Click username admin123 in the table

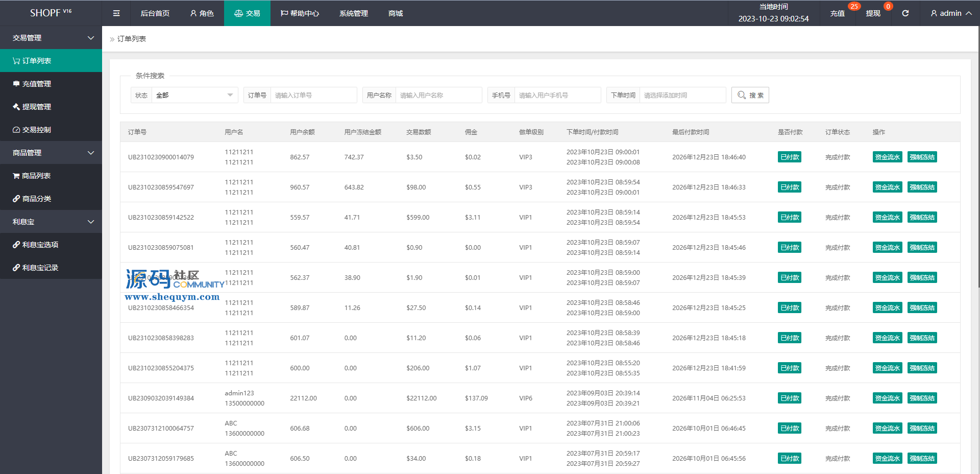(239, 393)
